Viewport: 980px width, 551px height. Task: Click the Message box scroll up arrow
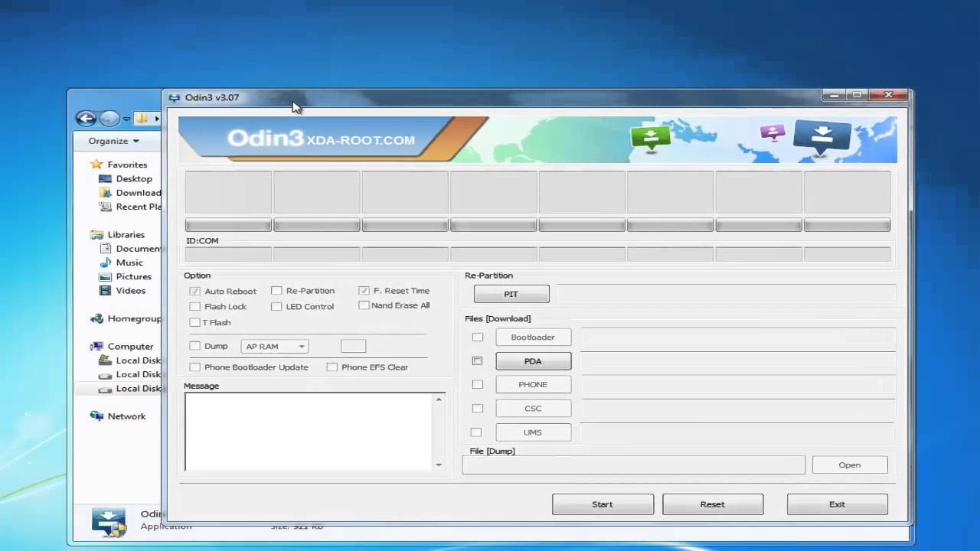439,399
